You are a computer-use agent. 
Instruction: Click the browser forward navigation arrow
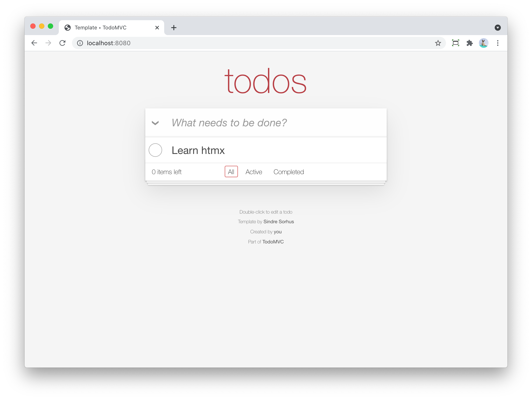(x=48, y=43)
